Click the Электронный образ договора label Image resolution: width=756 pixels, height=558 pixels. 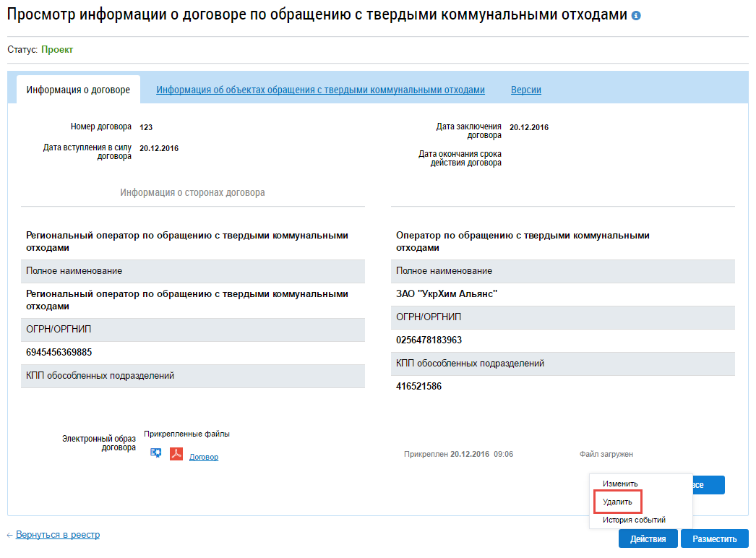tap(98, 443)
